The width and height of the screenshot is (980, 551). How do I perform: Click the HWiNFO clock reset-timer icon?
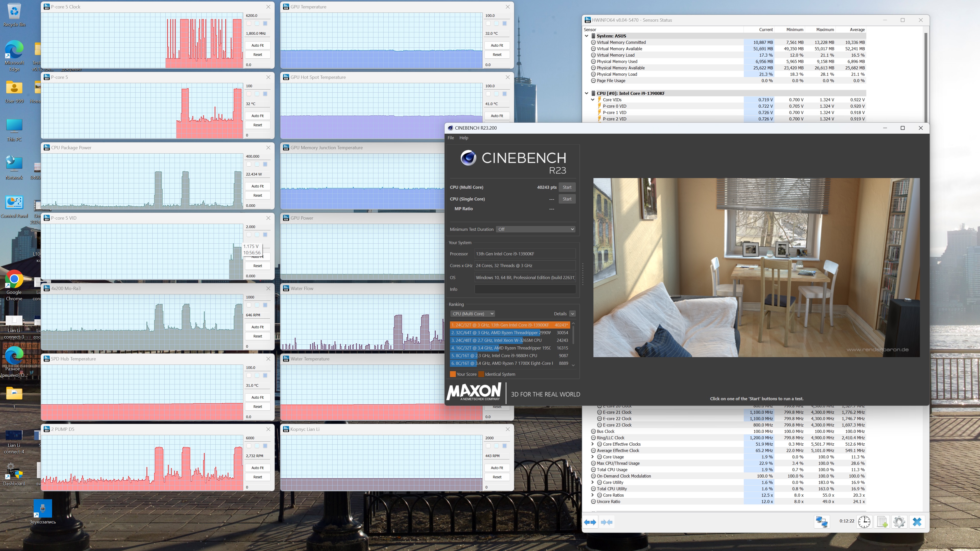(x=864, y=522)
